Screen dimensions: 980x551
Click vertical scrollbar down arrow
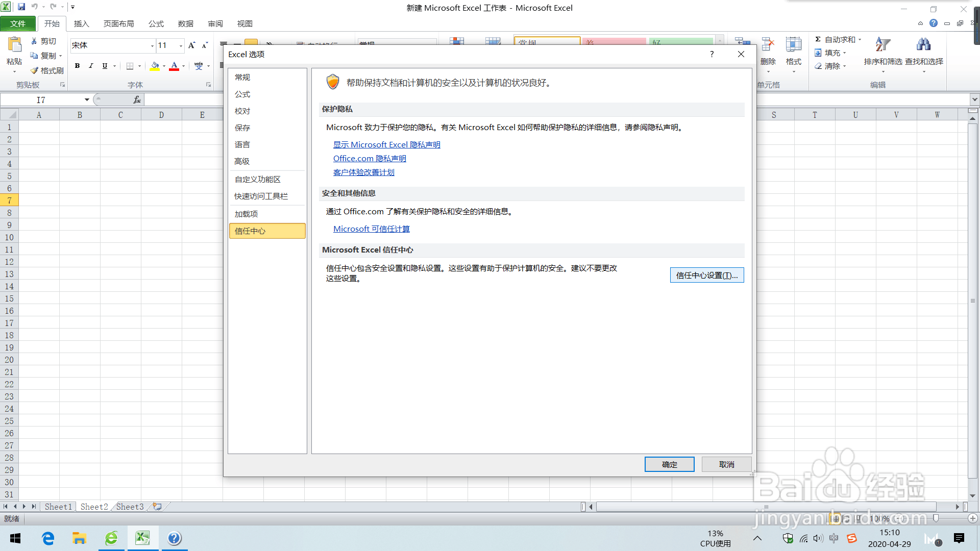(x=973, y=495)
